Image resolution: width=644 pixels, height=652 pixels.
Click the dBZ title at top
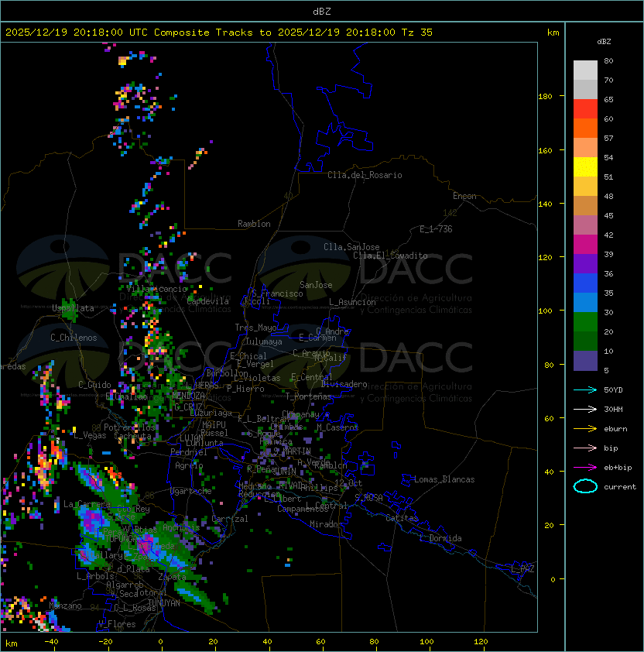point(322,12)
